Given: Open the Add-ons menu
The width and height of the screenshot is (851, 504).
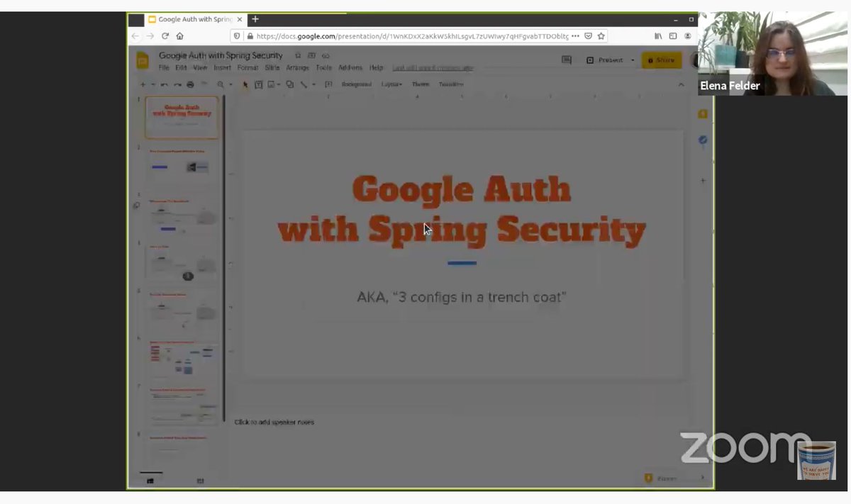Looking at the screenshot, I should point(350,68).
